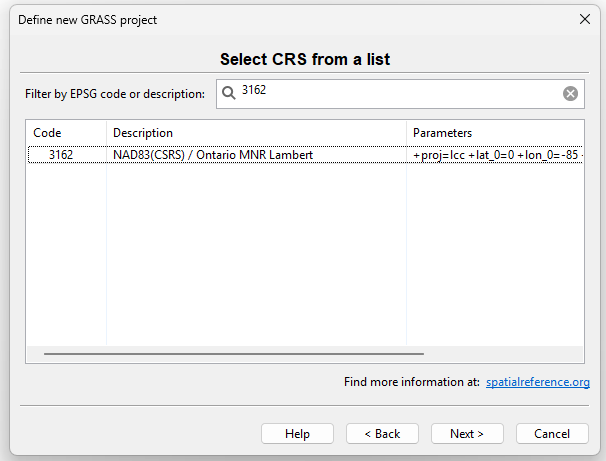Image resolution: width=606 pixels, height=461 pixels.
Task: Open the spatialreference.org link
Action: coord(537,382)
